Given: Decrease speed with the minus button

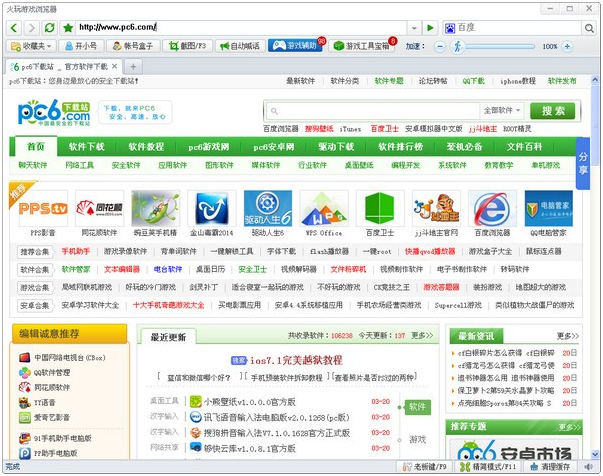Looking at the screenshot, I should pyautogui.click(x=440, y=47).
